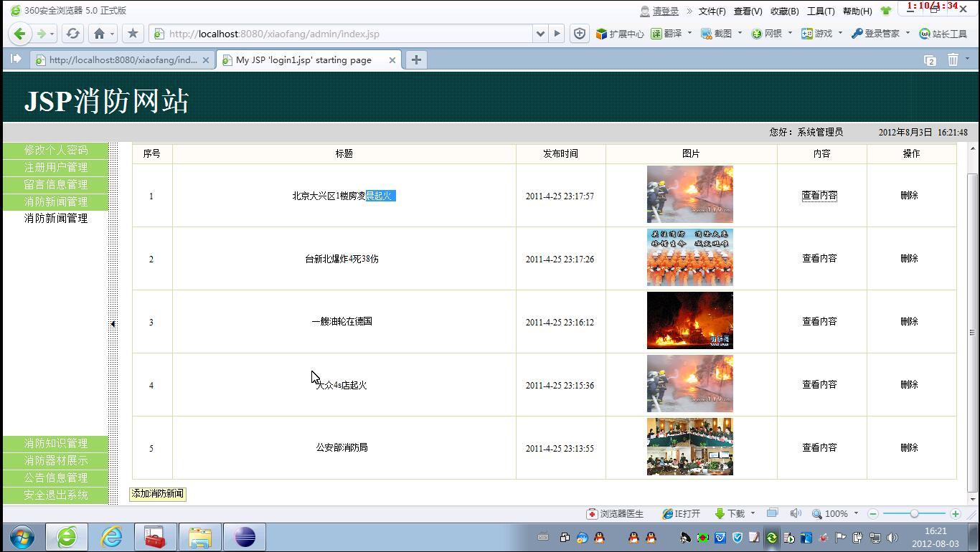The image size is (980, 552).
Task: Click the shield plus icon near address bar
Action: pos(580,34)
